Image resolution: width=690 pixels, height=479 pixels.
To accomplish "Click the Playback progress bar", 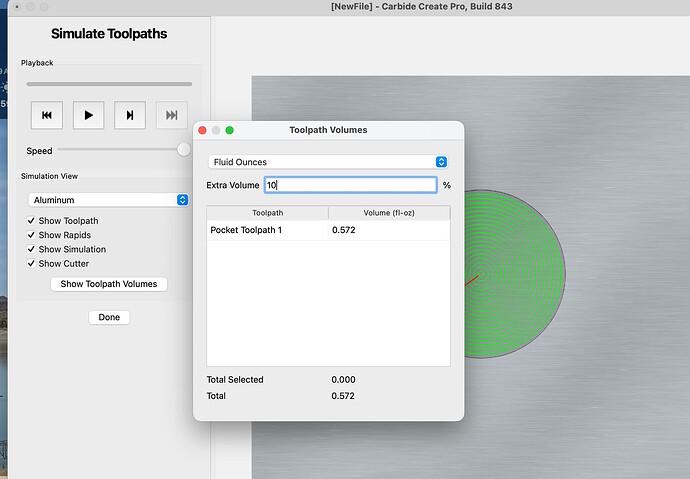I will click(x=109, y=84).
